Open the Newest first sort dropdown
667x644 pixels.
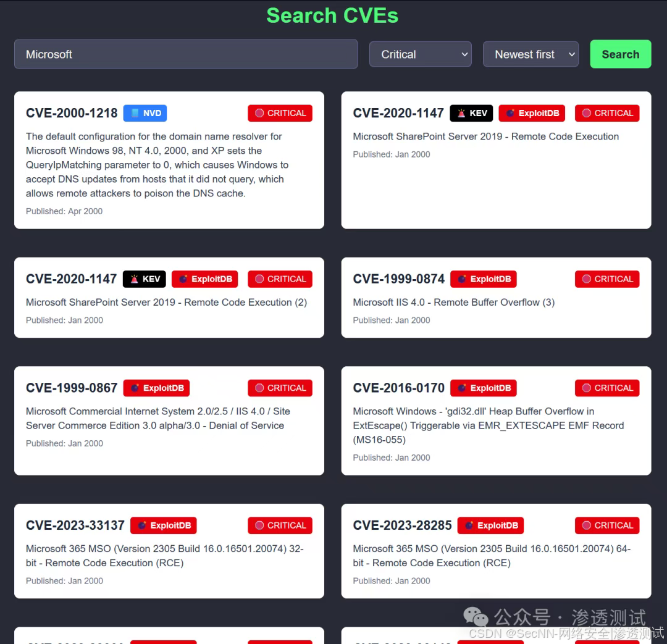click(x=531, y=54)
